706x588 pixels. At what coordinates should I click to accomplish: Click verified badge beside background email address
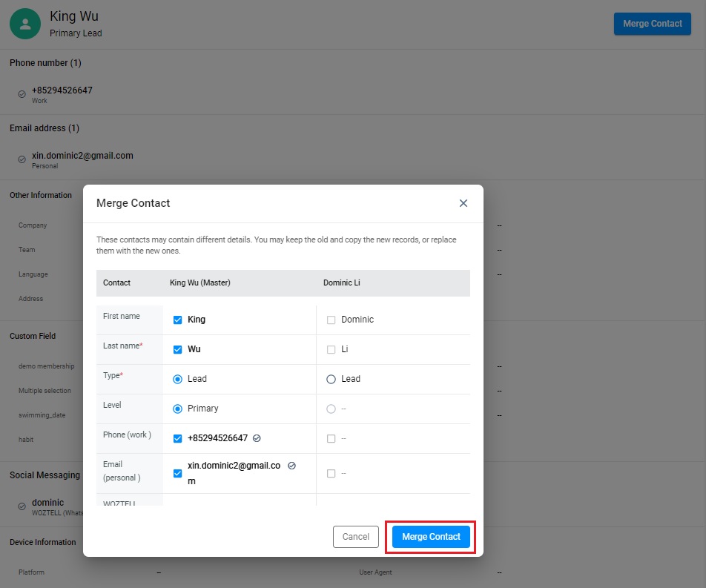tap(22, 159)
